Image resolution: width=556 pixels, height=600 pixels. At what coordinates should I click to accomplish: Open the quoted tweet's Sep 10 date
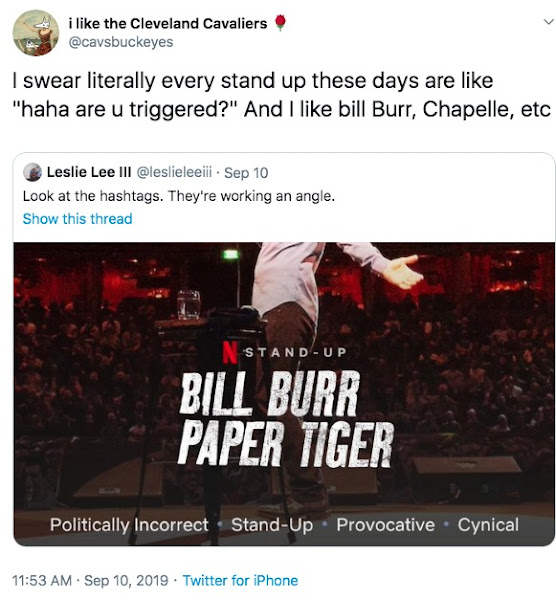click(246, 173)
